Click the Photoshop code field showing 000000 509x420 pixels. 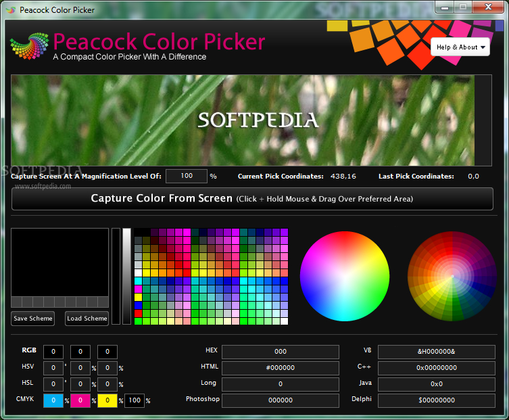click(x=281, y=400)
